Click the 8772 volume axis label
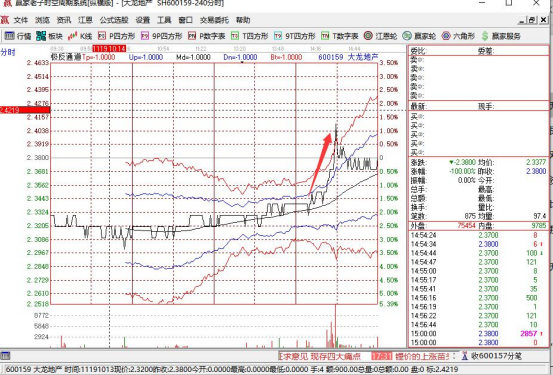This screenshot has width=553, height=375. pyautogui.click(x=41, y=315)
